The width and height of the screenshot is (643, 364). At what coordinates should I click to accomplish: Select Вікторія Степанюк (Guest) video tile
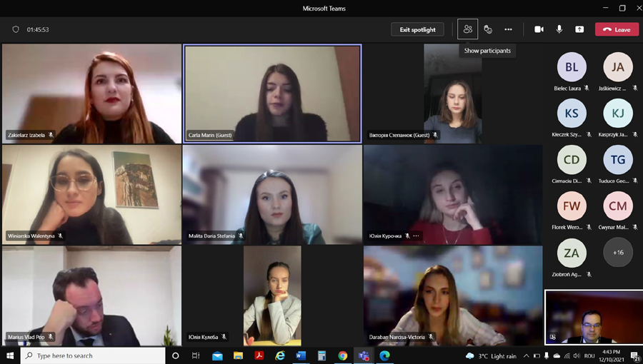(453, 93)
